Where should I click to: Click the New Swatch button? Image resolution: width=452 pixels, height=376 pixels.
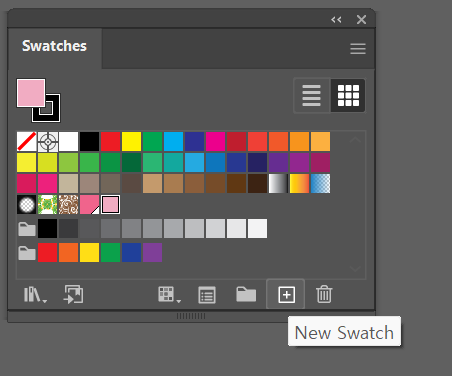(286, 295)
